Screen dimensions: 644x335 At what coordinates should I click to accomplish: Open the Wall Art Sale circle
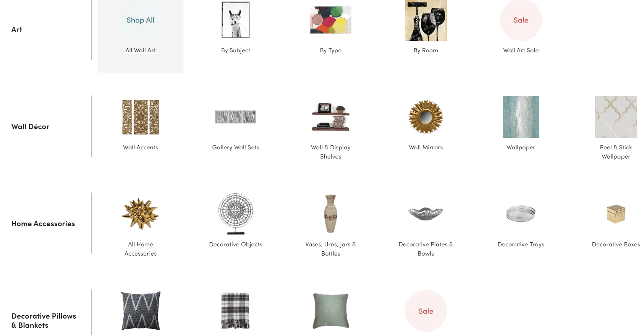click(x=521, y=20)
